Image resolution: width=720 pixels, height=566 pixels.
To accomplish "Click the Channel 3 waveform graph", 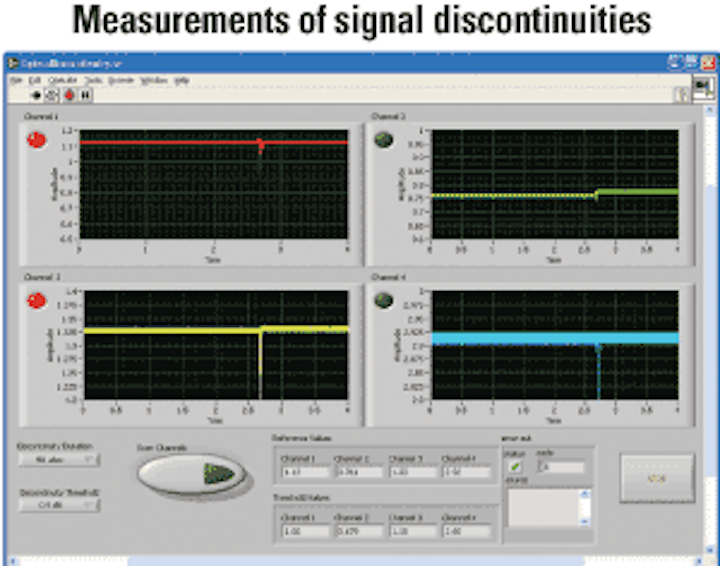I will click(x=216, y=345).
